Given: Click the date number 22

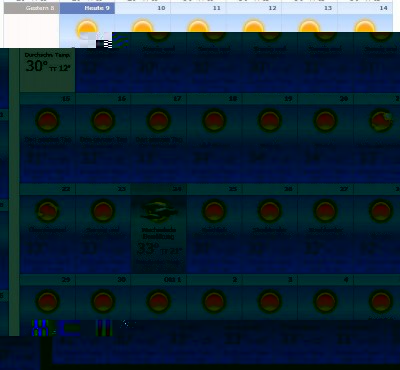Looking at the screenshot, I should [66, 189].
